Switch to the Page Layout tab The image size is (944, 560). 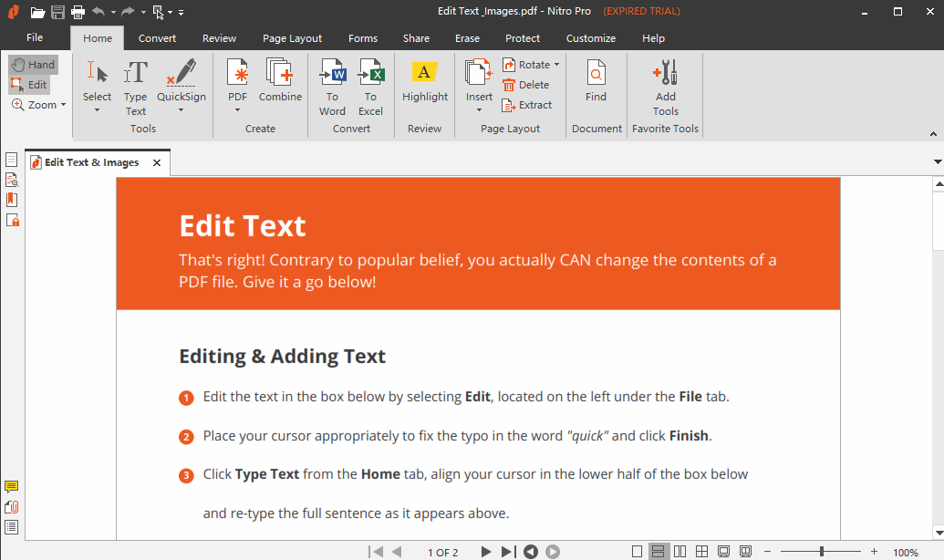pyautogui.click(x=292, y=38)
